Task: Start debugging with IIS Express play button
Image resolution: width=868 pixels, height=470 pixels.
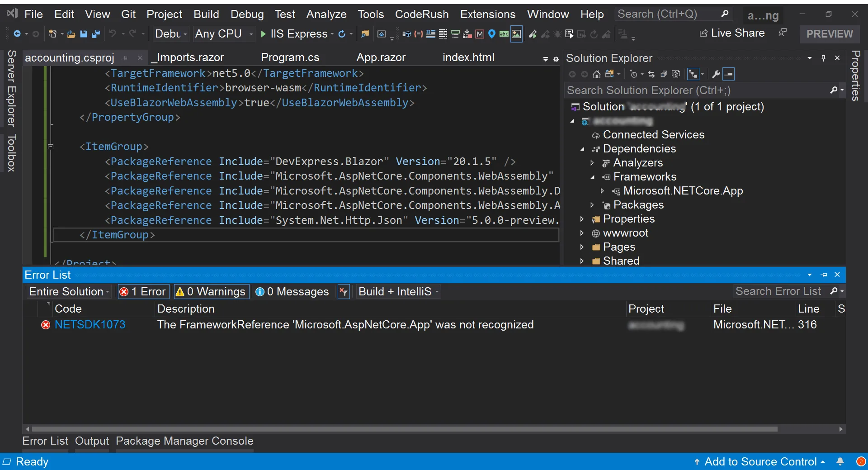Action: pyautogui.click(x=264, y=34)
